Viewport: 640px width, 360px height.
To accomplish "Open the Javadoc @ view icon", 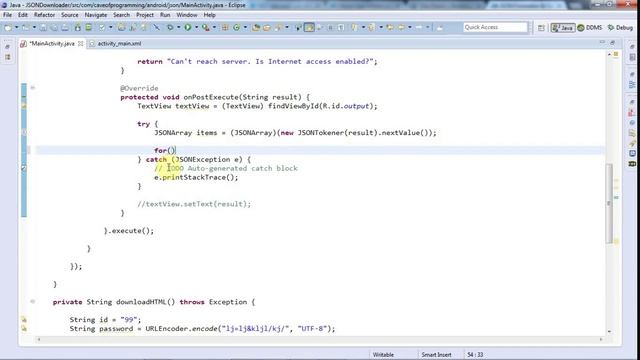I will tap(632, 123).
